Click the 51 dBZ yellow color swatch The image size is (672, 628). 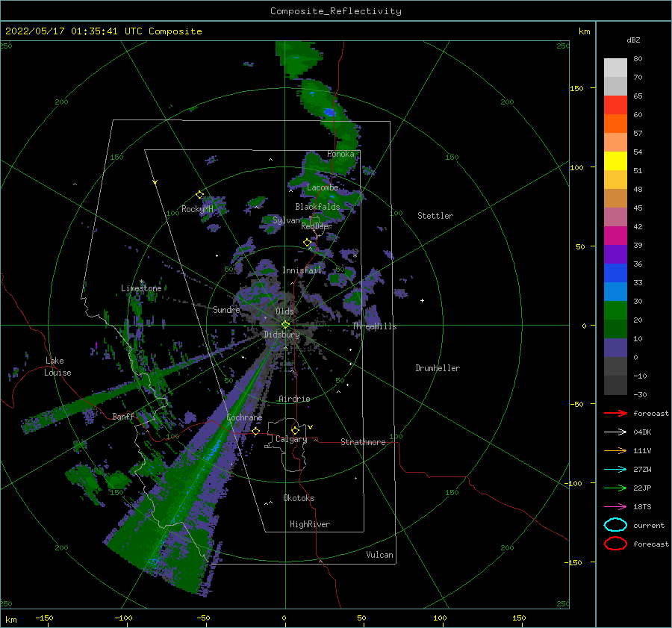click(615, 161)
